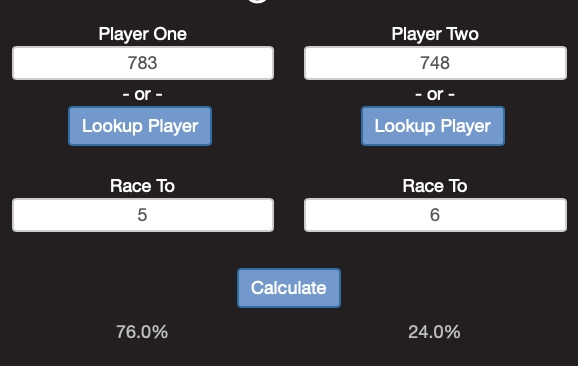Place cursor in field showing 748

(x=435, y=63)
